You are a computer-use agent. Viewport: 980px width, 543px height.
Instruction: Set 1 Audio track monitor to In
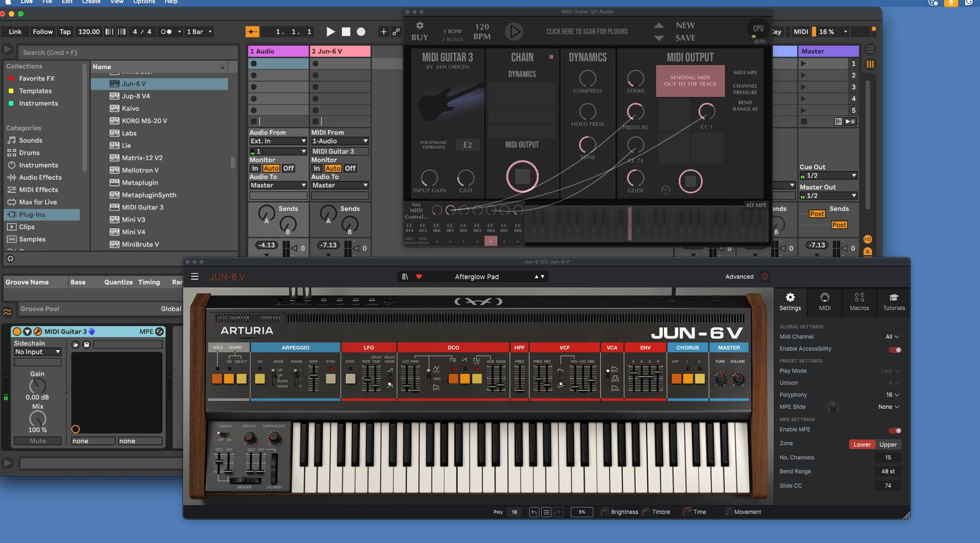[255, 168]
